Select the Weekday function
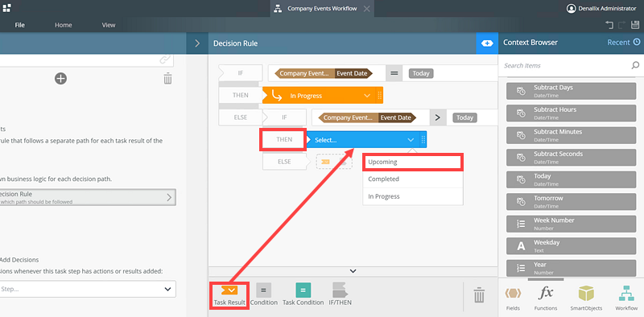 571,246
